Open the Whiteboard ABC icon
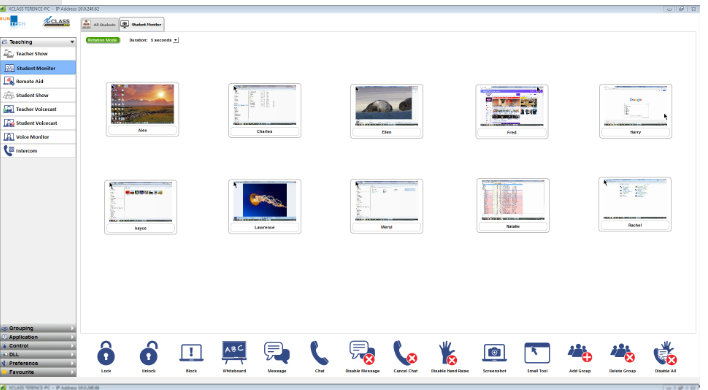This screenshot has width=708, height=390. click(x=234, y=353)
